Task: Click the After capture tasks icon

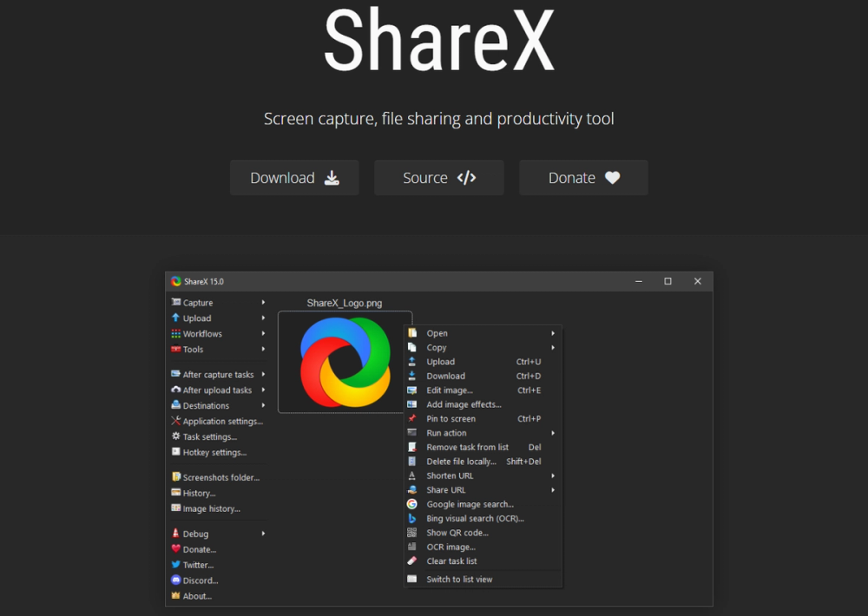Action: (x=176, y=374)
